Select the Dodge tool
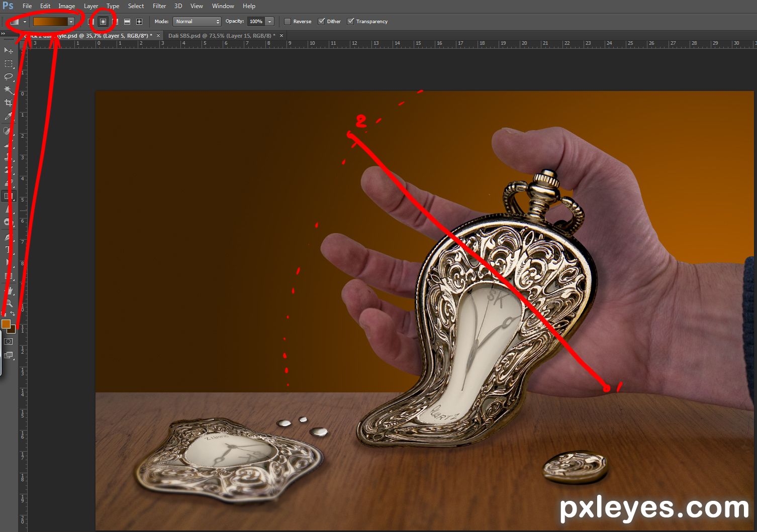Image resolution: width=757 pixels, height=532 pixels. point(9,223)
